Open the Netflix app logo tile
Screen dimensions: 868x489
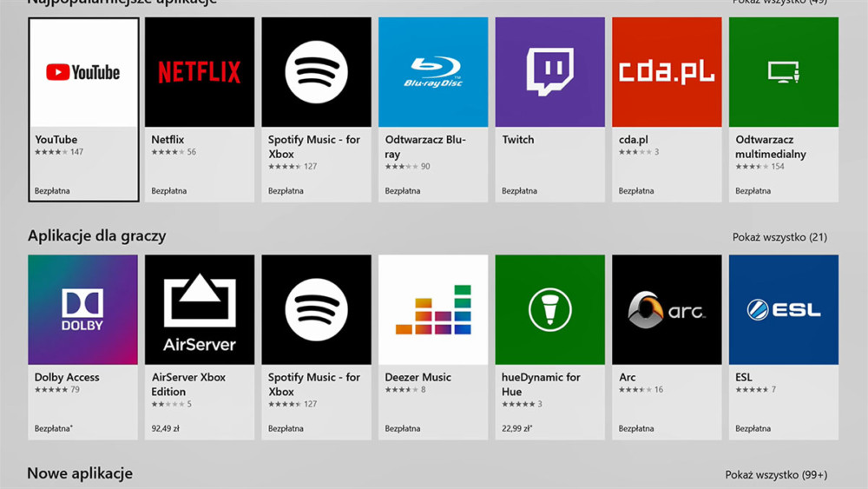(200, 72)
